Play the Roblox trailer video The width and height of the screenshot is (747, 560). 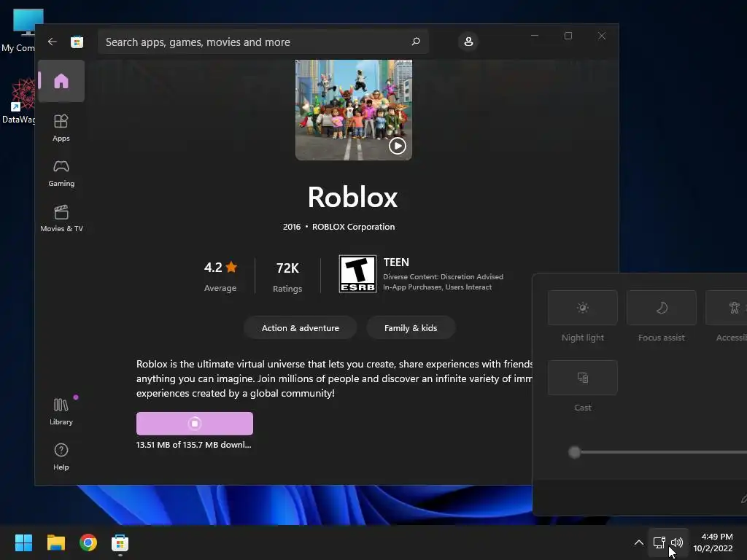click(x=398, y=146)
